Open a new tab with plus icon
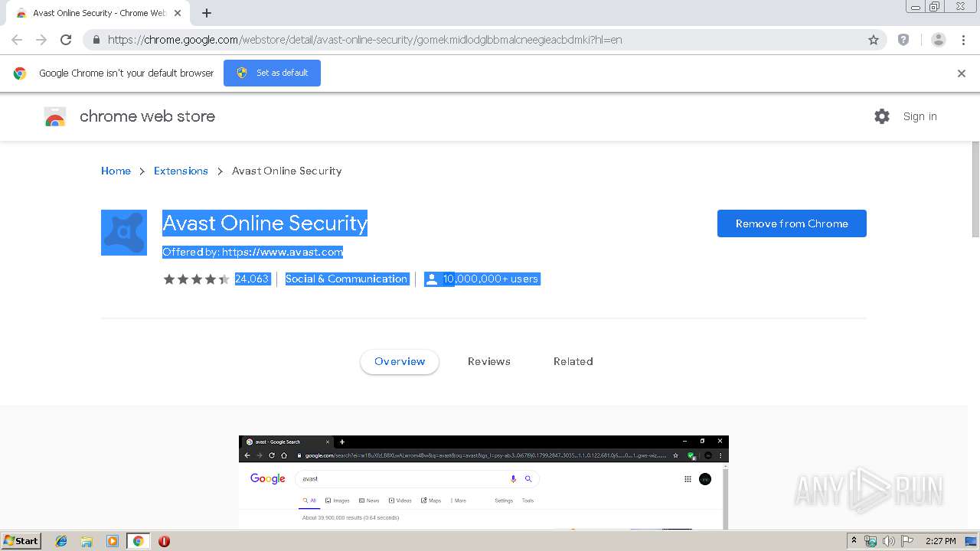Image resolution: width=980 pixels, height=551 pixels. coord(207,13)
